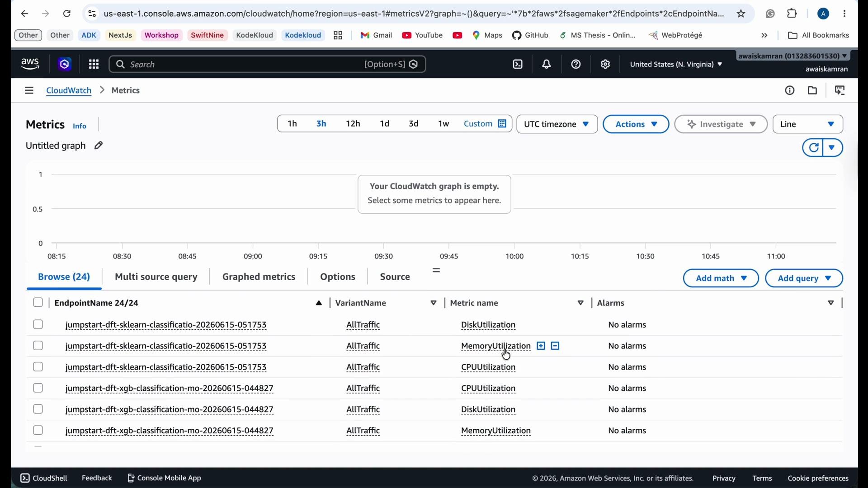The height and width of the screenshot is (488, 868).
Task: Open UTC timezone dropdown
Action: tap(557, 124)
